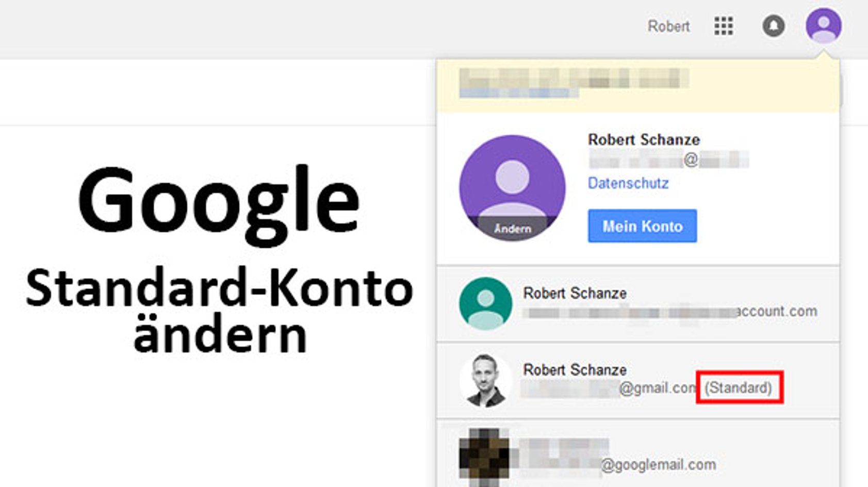The image size is (868, 487).
Task: Click "Robert Schanze" in the gmail.com row
Action: [x=575, y=370]
